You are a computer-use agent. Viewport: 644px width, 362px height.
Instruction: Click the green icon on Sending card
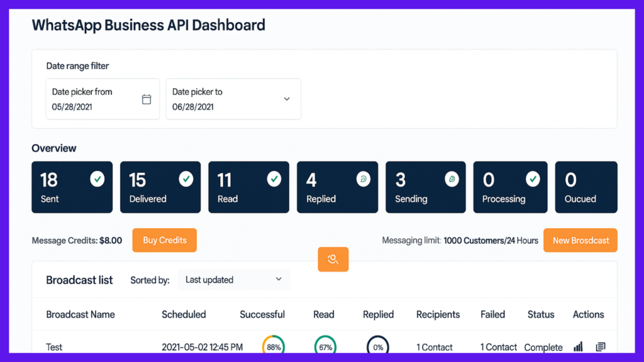(x=451, y=180)
